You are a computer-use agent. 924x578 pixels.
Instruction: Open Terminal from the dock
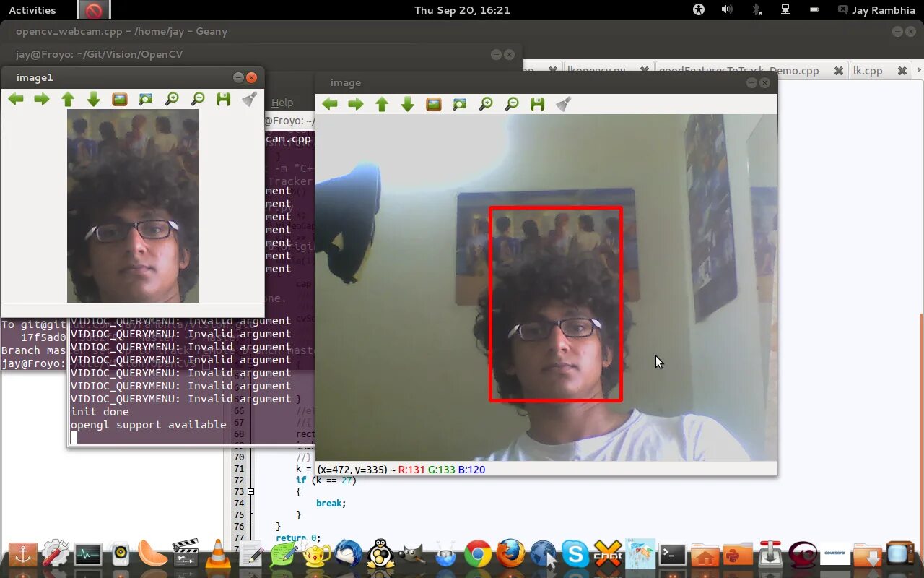pos(673,554)
